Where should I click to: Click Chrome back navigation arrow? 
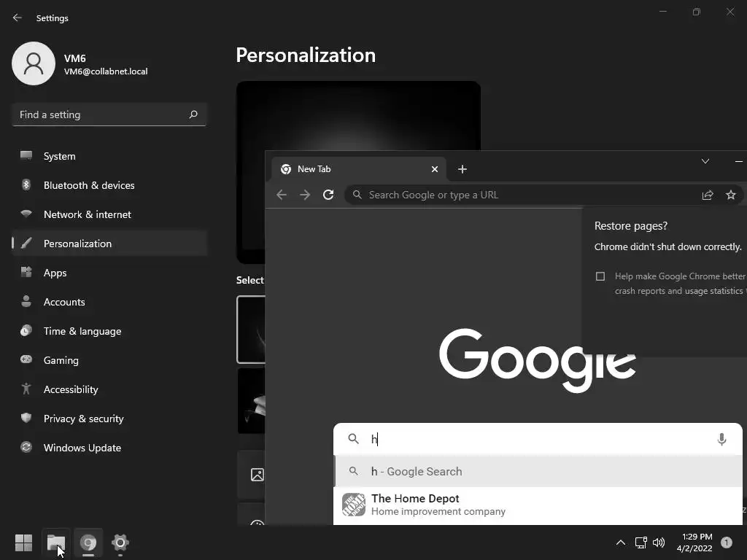pos(282,195)
